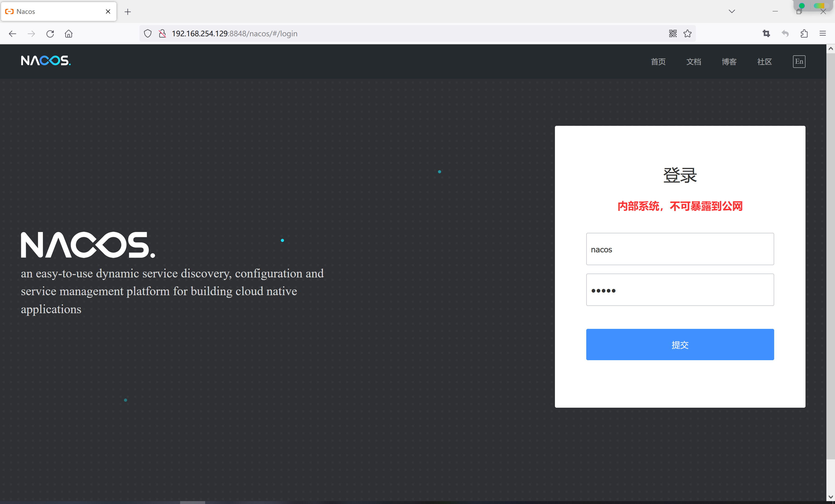Click the red warning text 内部系统，不可暴露到公网
This screenshot has width=835, height=504.
[x=680, y=206]
